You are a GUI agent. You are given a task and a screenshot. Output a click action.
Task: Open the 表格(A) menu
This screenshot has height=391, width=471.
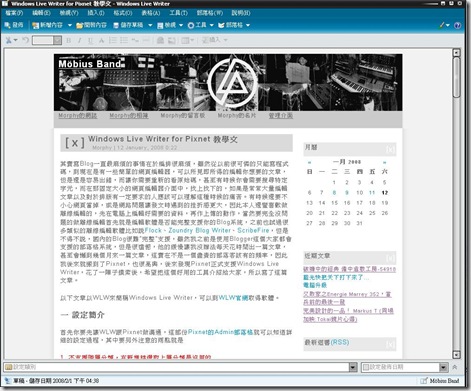[151, 13]
